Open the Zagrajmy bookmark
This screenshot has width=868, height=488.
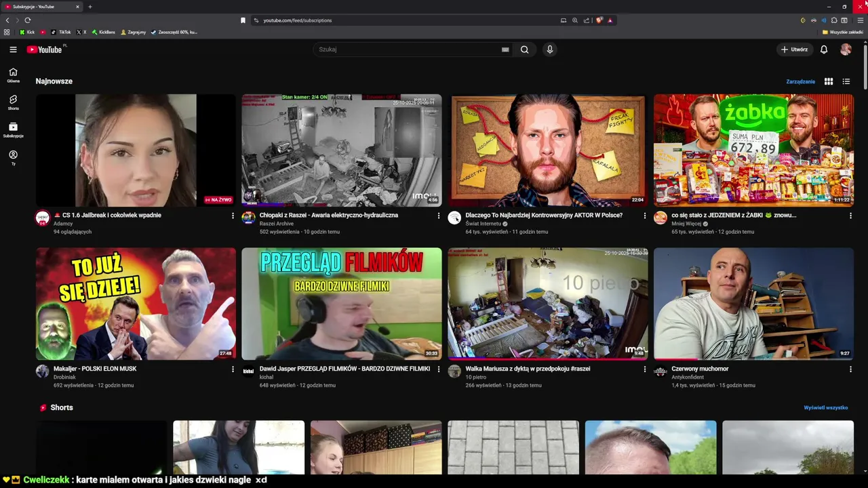pyautogui.click(x=133, y=32)
